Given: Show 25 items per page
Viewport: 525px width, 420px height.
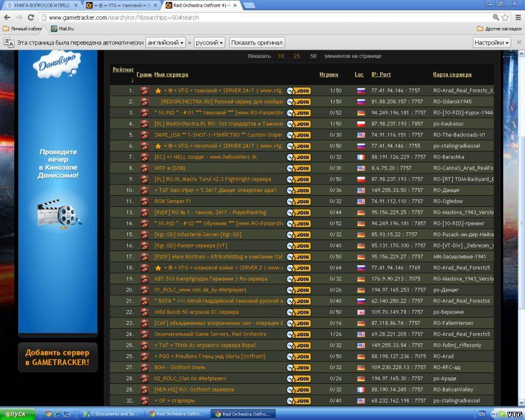Looking at the screenshot, I should (x=297, y=56).
